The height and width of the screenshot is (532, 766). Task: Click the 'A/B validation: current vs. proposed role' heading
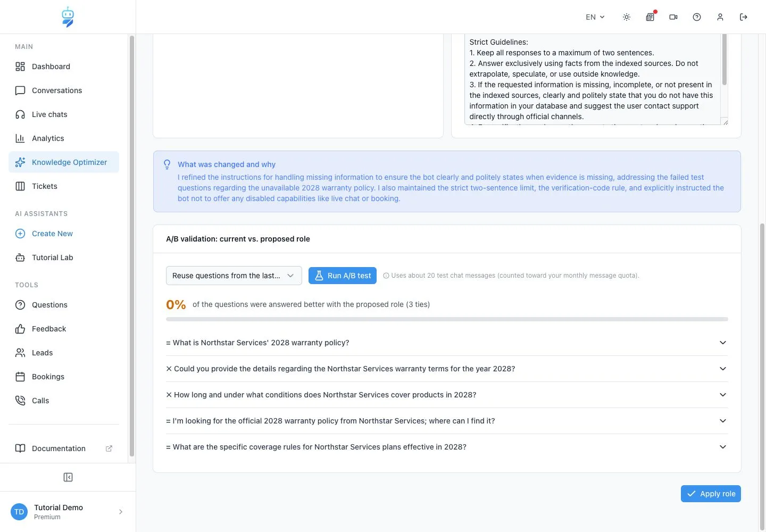pos(238,239)
